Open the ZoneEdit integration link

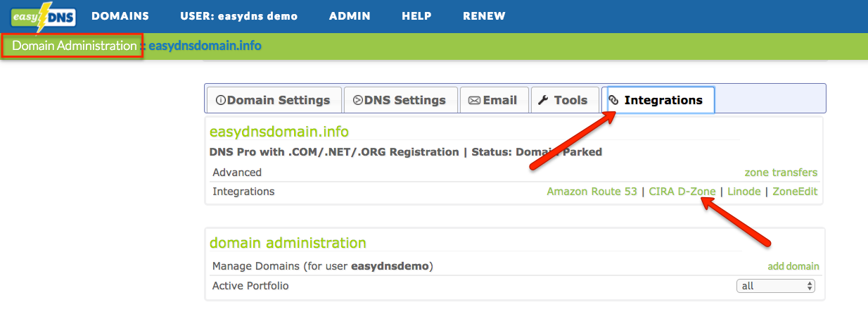(795, 192)
